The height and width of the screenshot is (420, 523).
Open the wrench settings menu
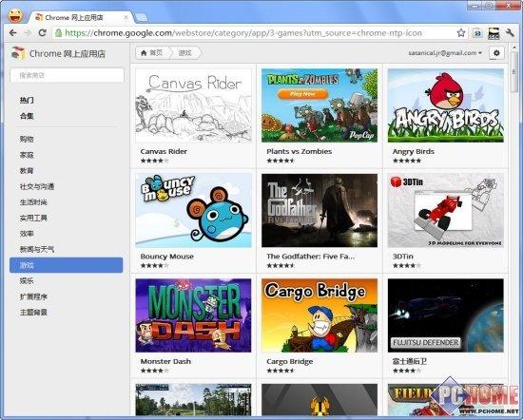510,32
